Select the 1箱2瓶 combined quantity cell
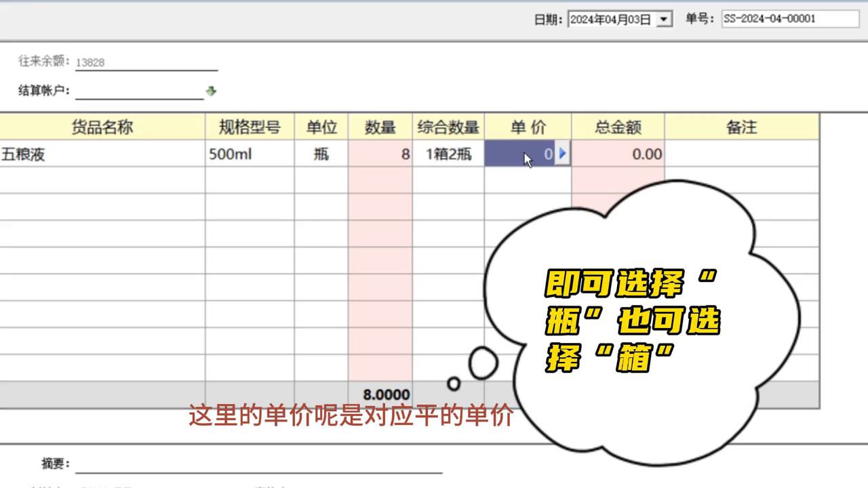The height and width of the screenshot is (488, 868). coord(448,154)
